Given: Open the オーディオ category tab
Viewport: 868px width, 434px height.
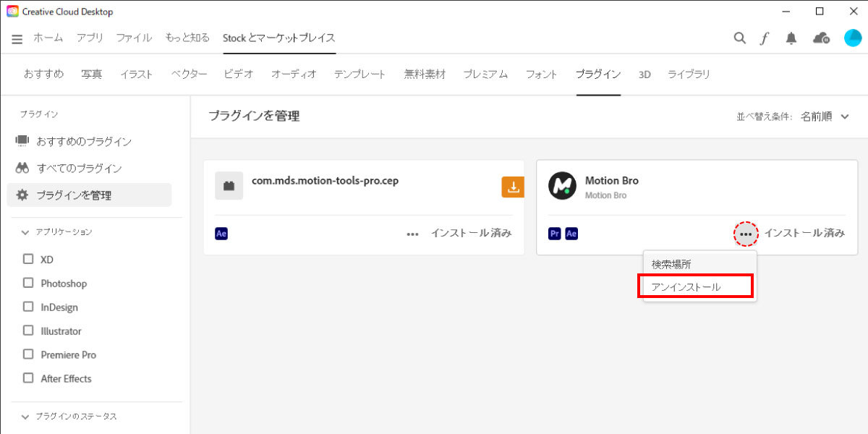Looking at the screenshot, I should pyautogui.click(x=294, y=74).
